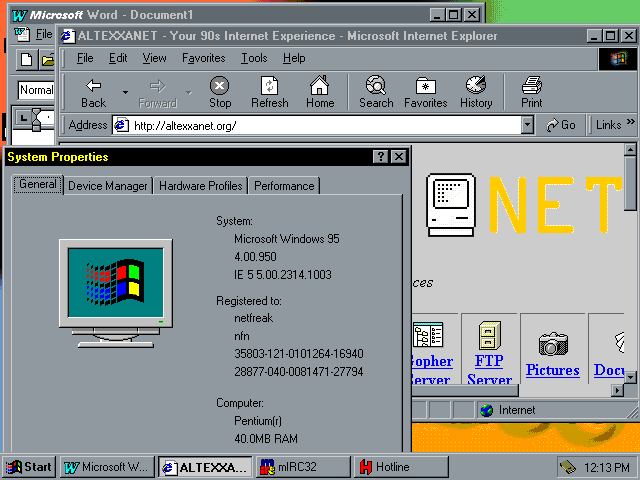Click the system tray modem icon

tap(568, 467)
